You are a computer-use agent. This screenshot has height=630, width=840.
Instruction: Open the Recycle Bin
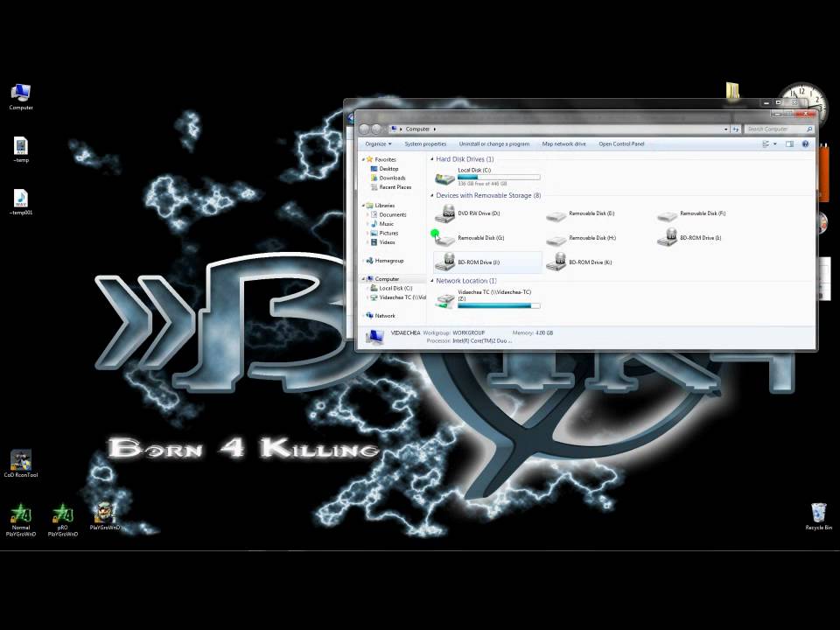pyautogui.click(x=819, y=517)
